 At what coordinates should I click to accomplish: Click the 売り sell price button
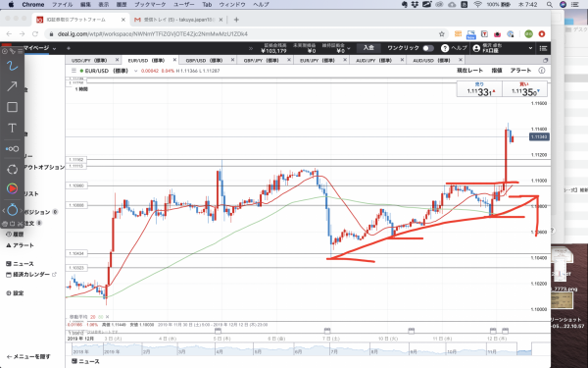479,89
